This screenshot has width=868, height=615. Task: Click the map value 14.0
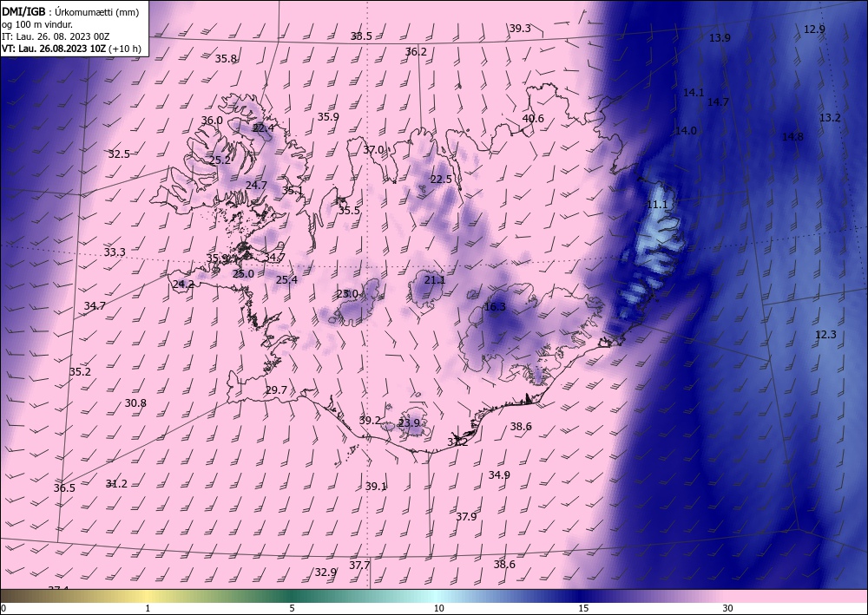tap(686, 131)
